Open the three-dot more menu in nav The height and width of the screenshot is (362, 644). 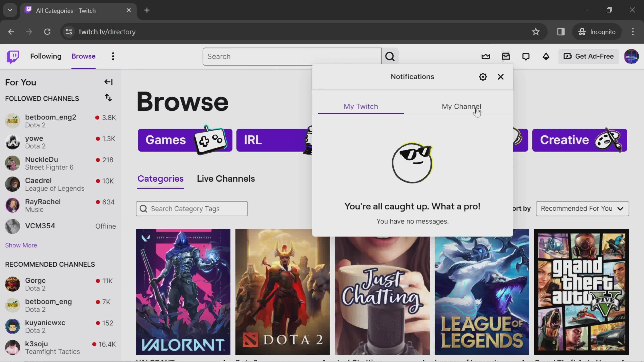click(x=113, y=56)
